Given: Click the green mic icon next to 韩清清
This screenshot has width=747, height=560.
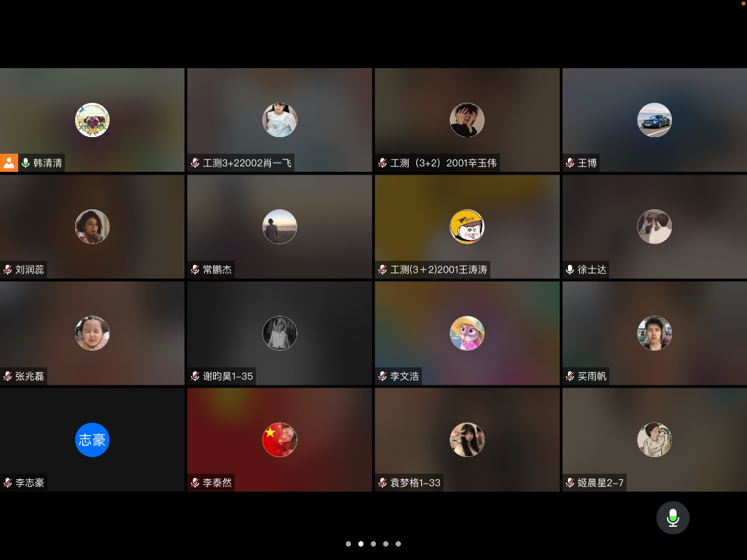Looking at the screenshot, I should [x=26, y=163].
